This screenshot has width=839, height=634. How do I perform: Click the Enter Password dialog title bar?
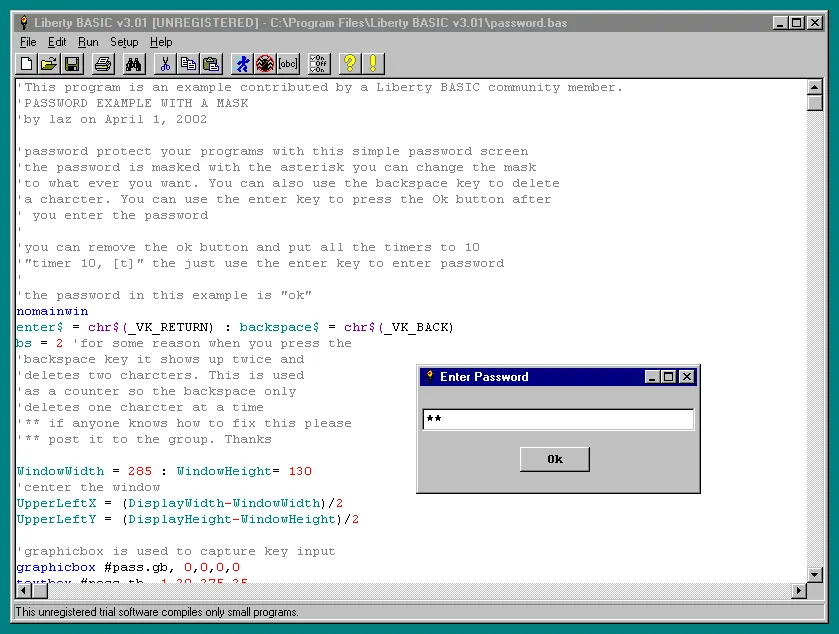tap(558, 377)
